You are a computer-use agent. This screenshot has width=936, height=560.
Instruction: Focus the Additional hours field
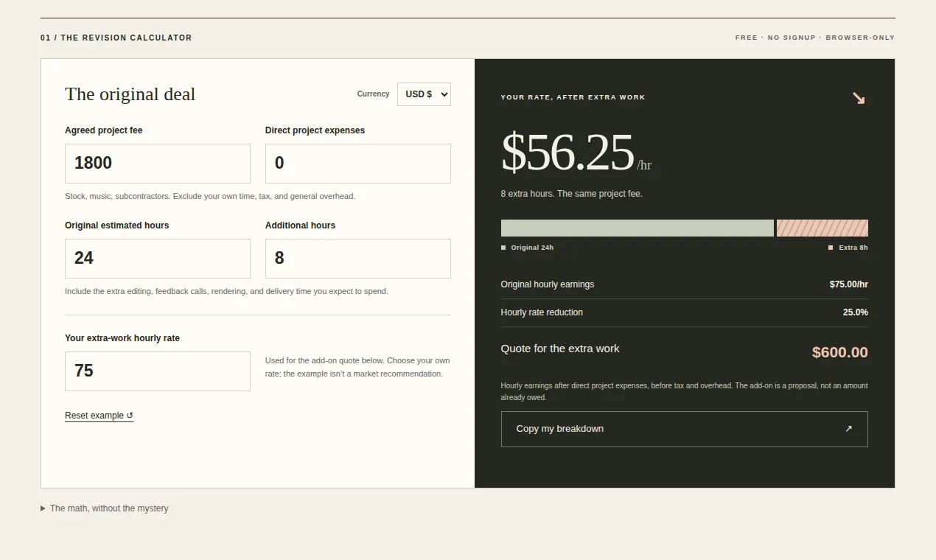(358, 259)
